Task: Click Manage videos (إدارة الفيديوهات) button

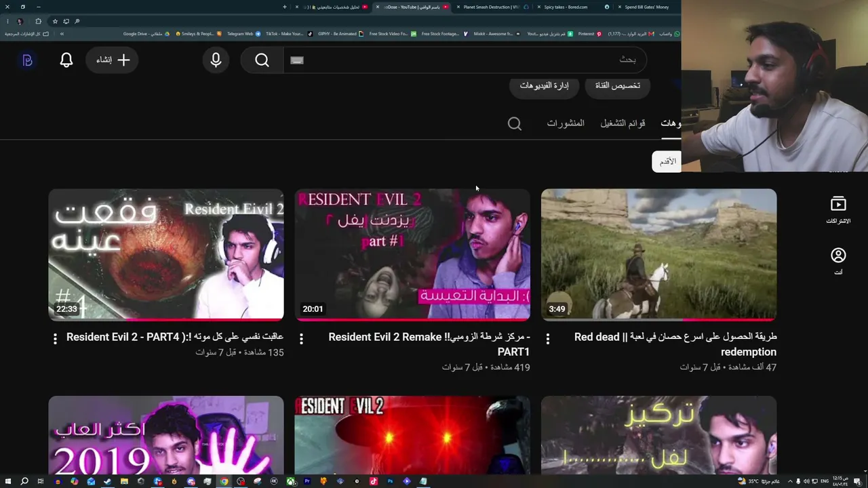Action: 545,85
